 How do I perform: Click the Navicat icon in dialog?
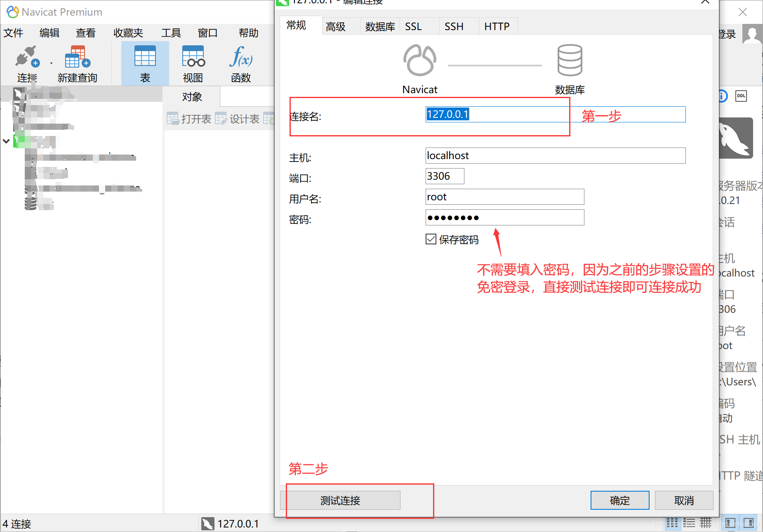[x=419, y=60]
